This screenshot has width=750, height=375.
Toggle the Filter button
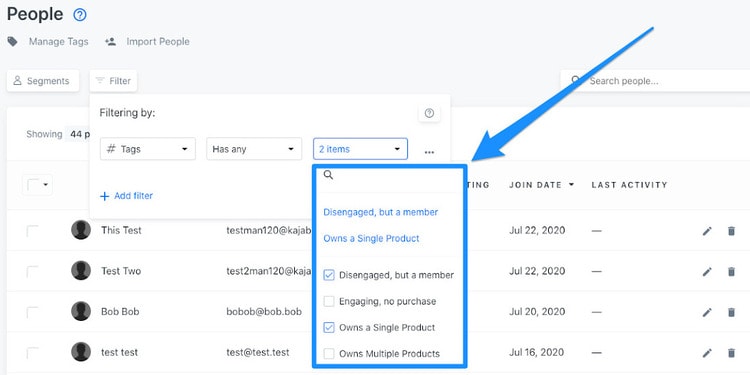[113, 81]
